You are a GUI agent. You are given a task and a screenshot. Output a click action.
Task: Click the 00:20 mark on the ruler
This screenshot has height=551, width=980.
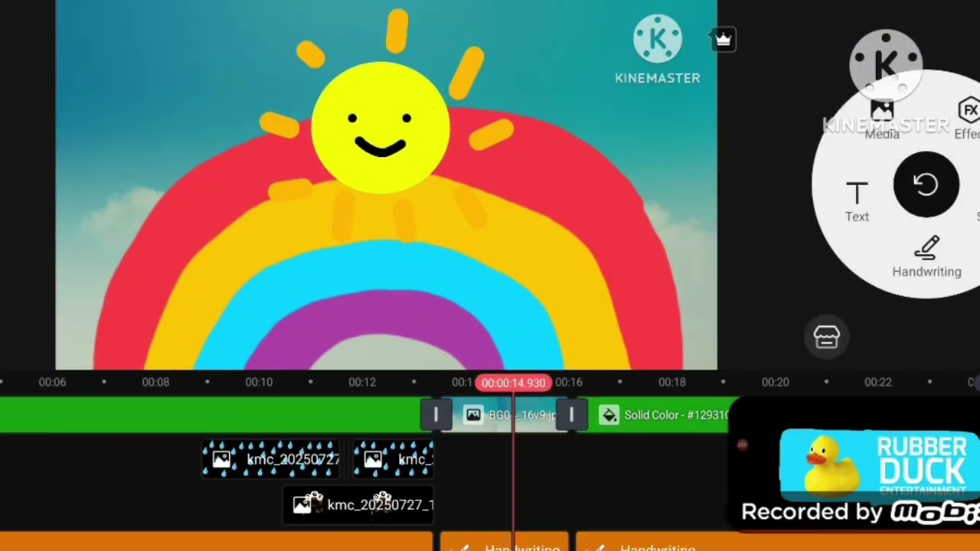775,382
